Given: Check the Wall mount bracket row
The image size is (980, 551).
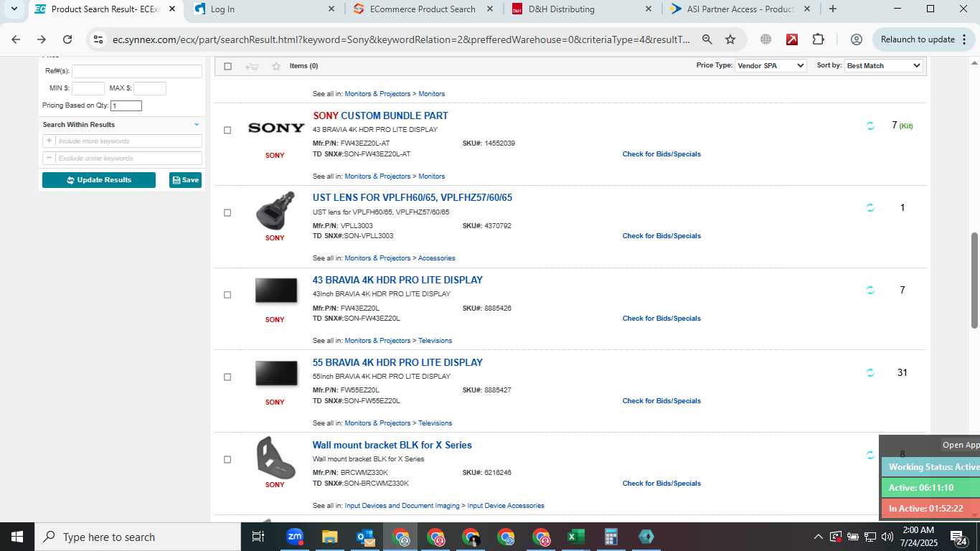Looking at the screenshot, I should [227, 459].
